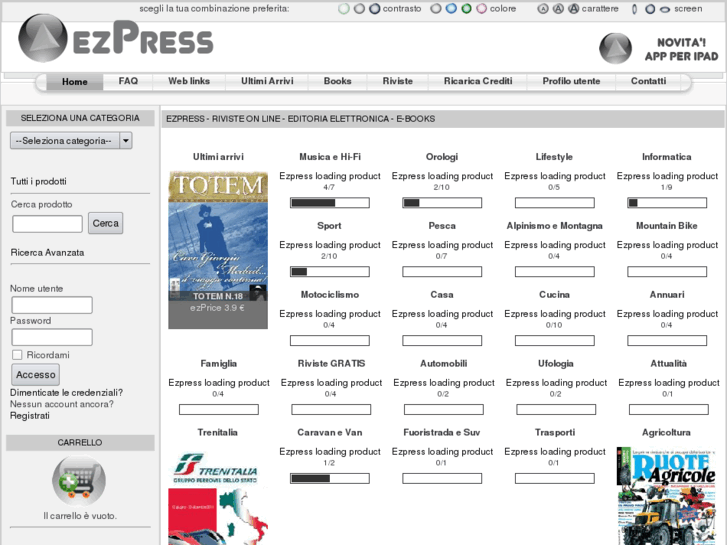Click the Ufologia category heading
Viewport: 727px width, 545px height.
click(x=555, y=364)
